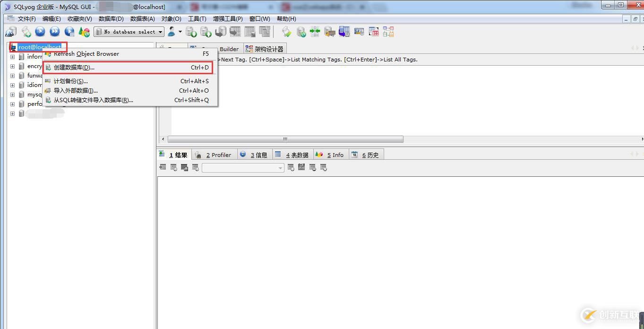Click the second grayed table toolbar icon
Screen dimensions: 644x329
click(x=250, y=32)
